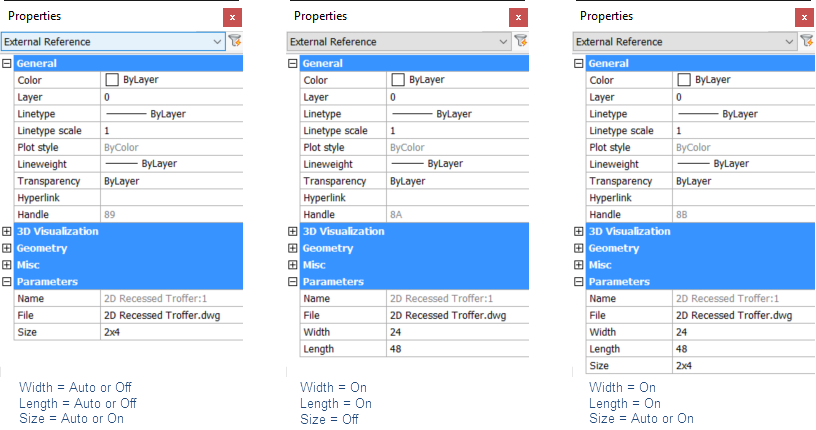Click Color ByLayer swatch in right panel
Viewport: 816px width, 430px height.
click(684, 80)
